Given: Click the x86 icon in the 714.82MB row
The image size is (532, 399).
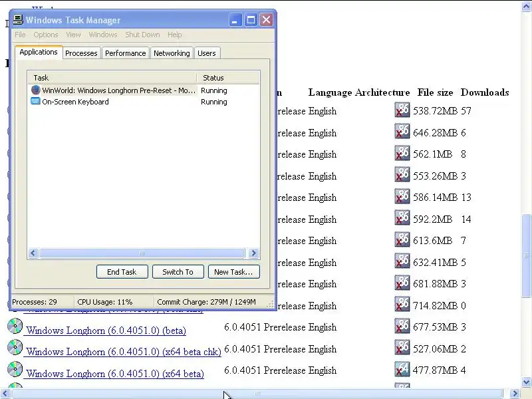Looking at the screenshot, I should 402,305.
